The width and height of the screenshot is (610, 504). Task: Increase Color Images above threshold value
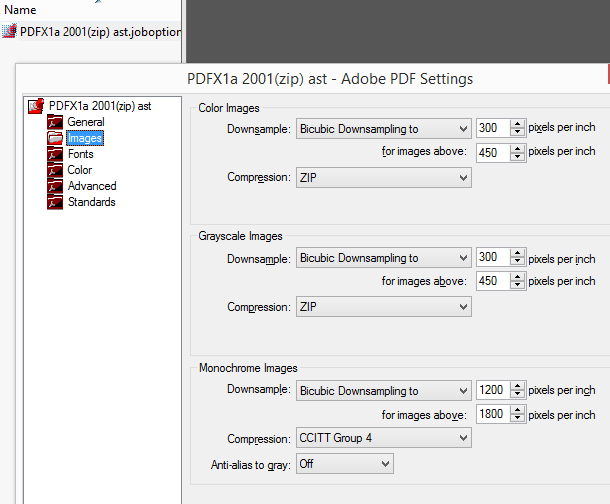[x=517, y=148]
